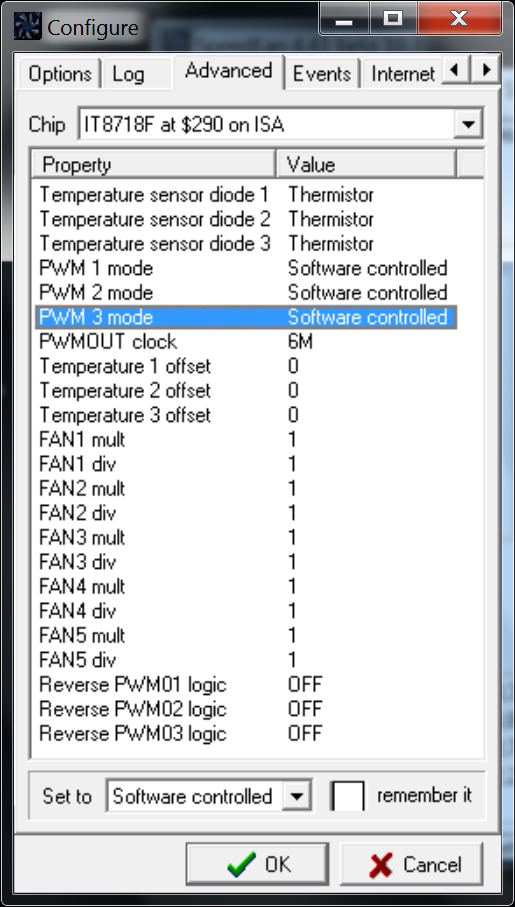Click the Value column header

pos(366,165)
